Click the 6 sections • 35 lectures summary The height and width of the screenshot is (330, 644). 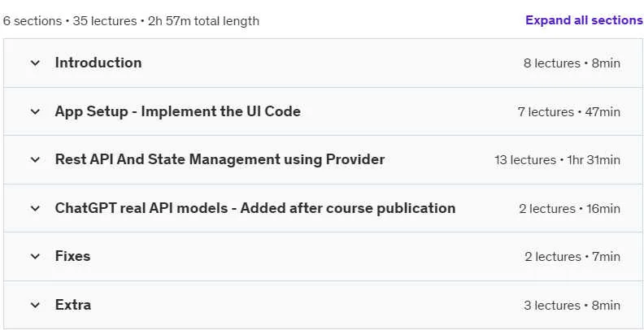pos(131,21)
